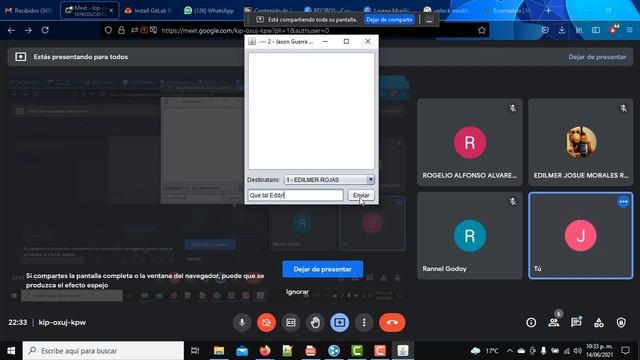The image size is (640, 360).
Task: Toggle closed captions in Meet
Action: click(x=291, y=322)
